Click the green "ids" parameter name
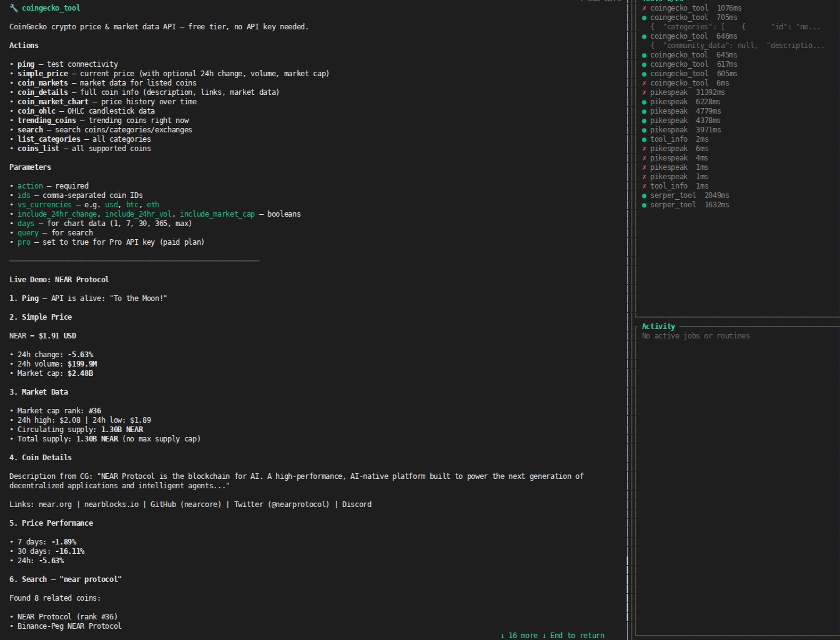This screenshot has height=640, width=840. tap(24, 195)
